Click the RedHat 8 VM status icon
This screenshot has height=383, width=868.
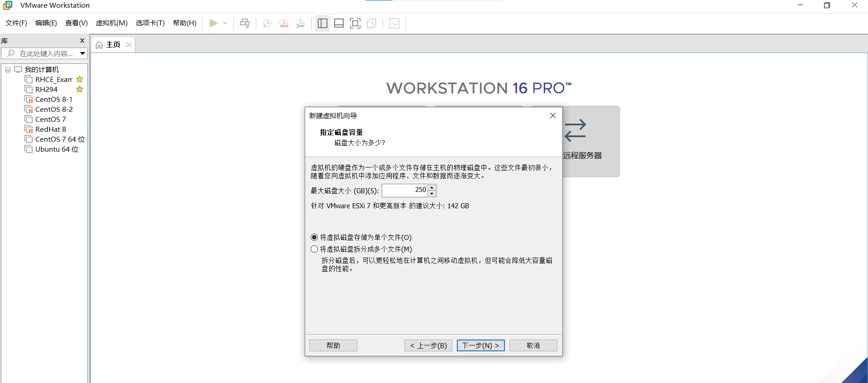[x=29, y=129]
